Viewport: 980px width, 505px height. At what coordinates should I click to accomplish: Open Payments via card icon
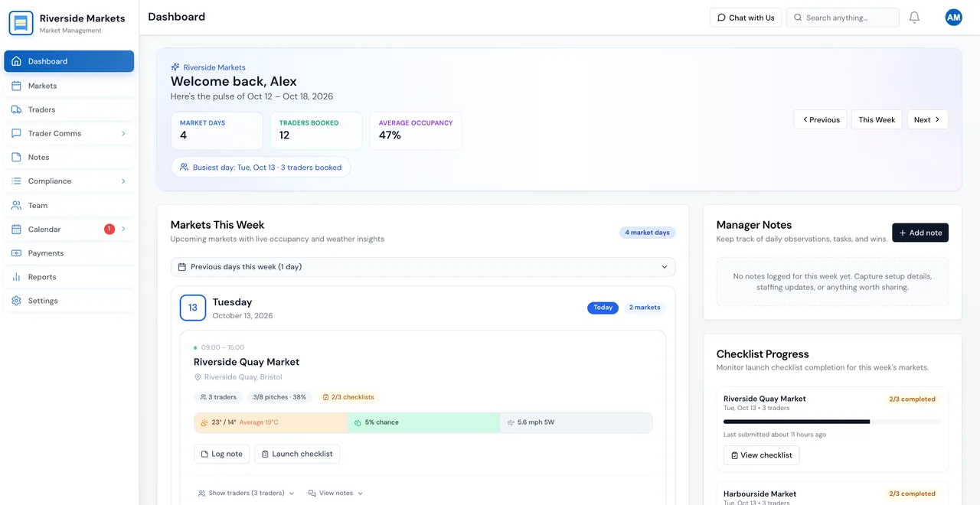pyautogui.click(x=16, y=253)
